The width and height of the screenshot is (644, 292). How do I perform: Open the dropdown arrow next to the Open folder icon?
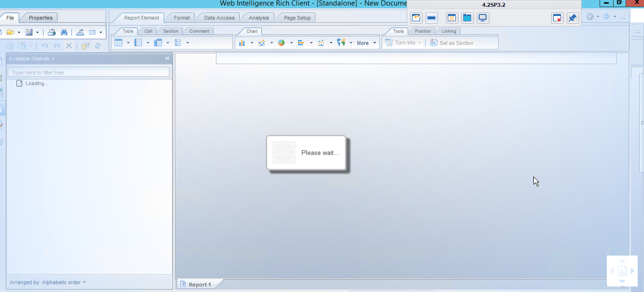tap(19, 33)
